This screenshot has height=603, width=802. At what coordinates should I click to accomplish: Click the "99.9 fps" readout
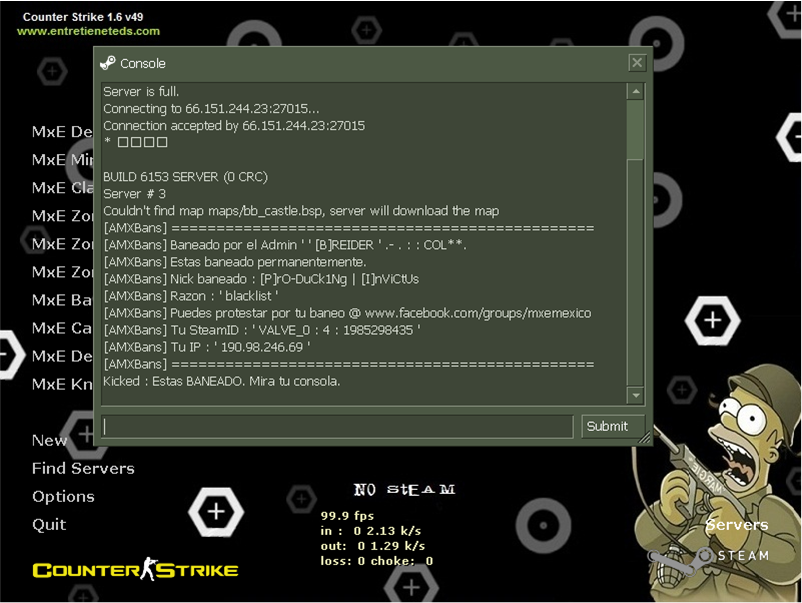tap(347, 516)
